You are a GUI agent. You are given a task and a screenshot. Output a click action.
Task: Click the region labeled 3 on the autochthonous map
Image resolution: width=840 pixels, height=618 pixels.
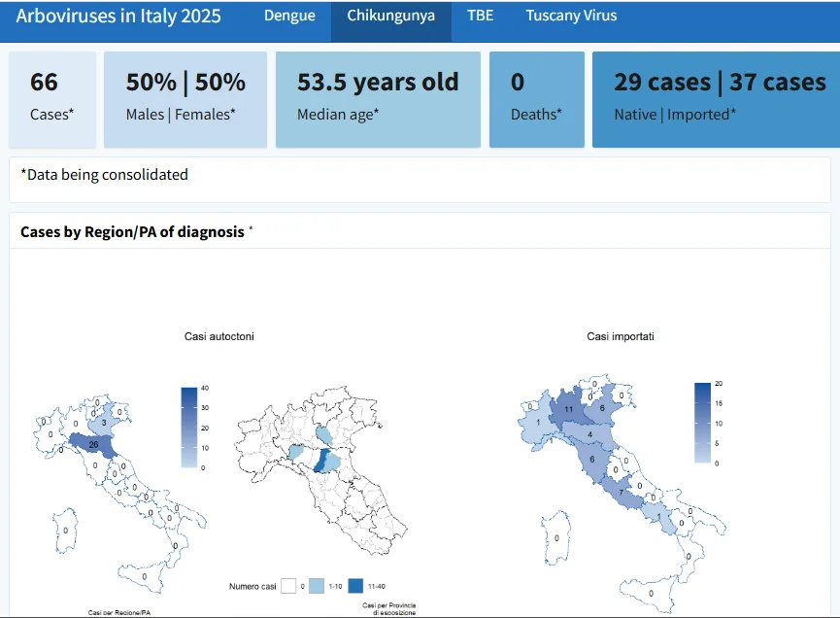[x=103, y=423]
